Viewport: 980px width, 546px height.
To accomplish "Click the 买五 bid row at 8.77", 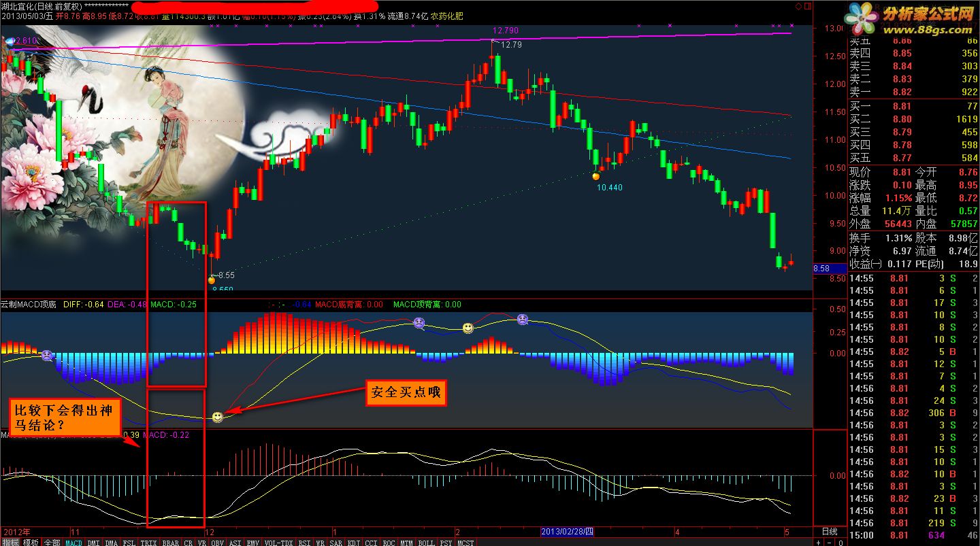I will [914, 158].
